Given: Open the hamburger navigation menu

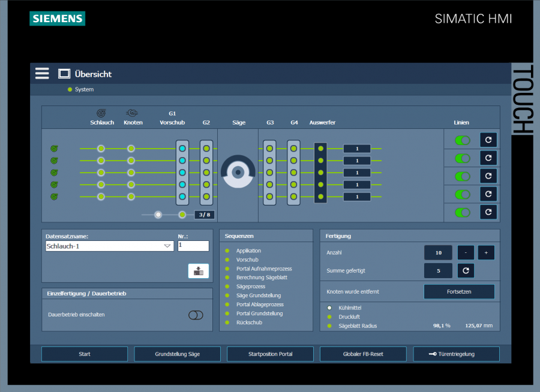Looking at the screenshot, I should click(x=42, y=73).
